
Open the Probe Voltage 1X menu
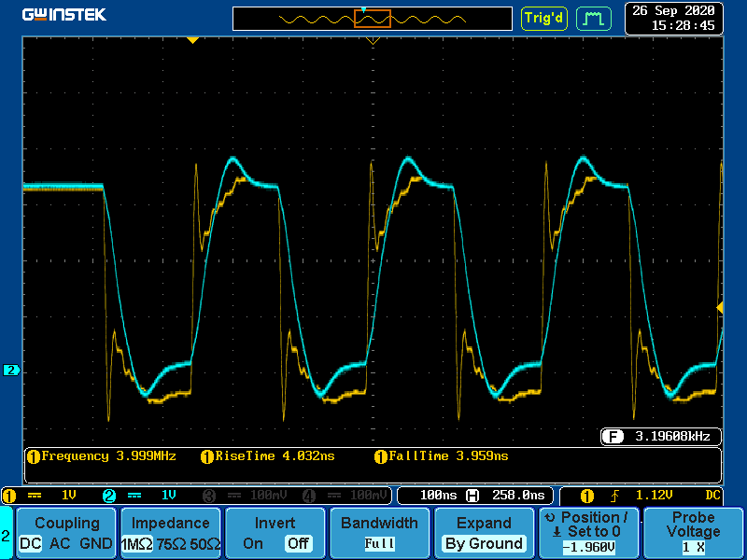click(692, 534)
